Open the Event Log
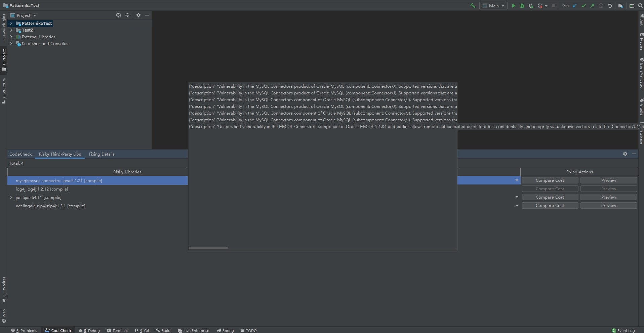This screenshot has height=333, width=644. point(623,330)
